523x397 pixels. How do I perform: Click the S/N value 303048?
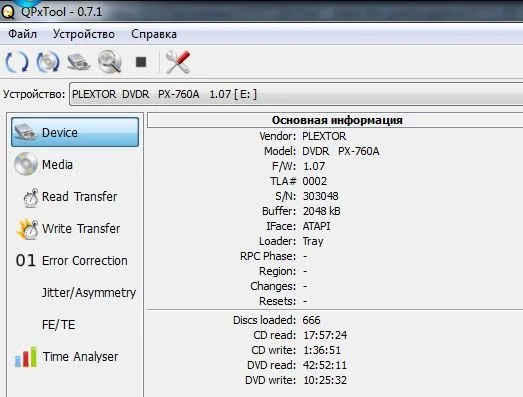[321, 196]
